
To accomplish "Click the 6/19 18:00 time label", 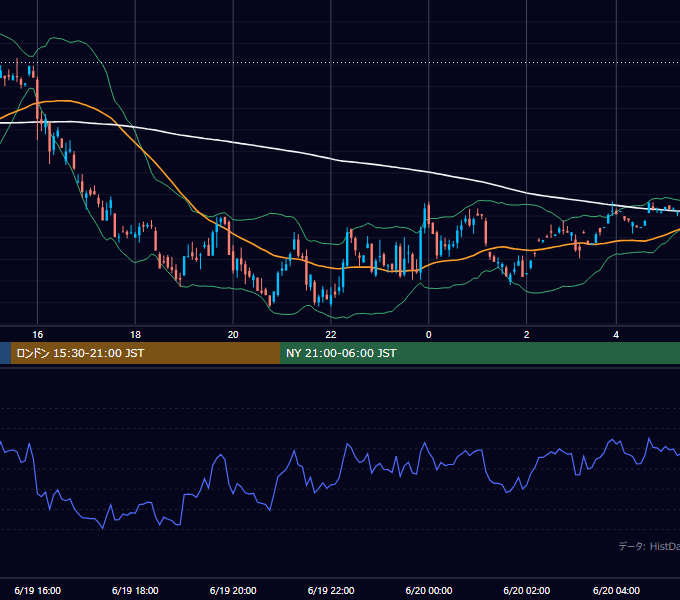I will [135, 590].
